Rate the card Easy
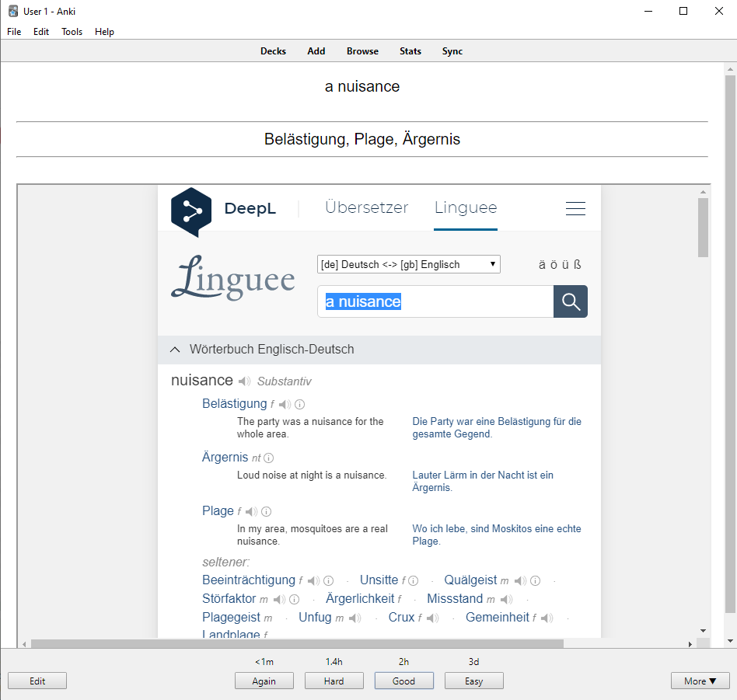This screenshot has height=700, width=737. pyautogui.click(x=473, y=681)
